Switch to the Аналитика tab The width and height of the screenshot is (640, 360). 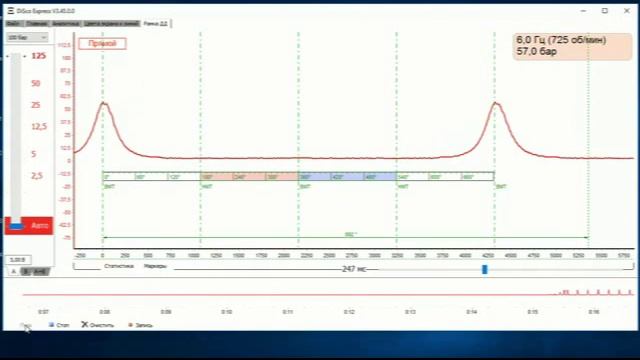[66, 24]
